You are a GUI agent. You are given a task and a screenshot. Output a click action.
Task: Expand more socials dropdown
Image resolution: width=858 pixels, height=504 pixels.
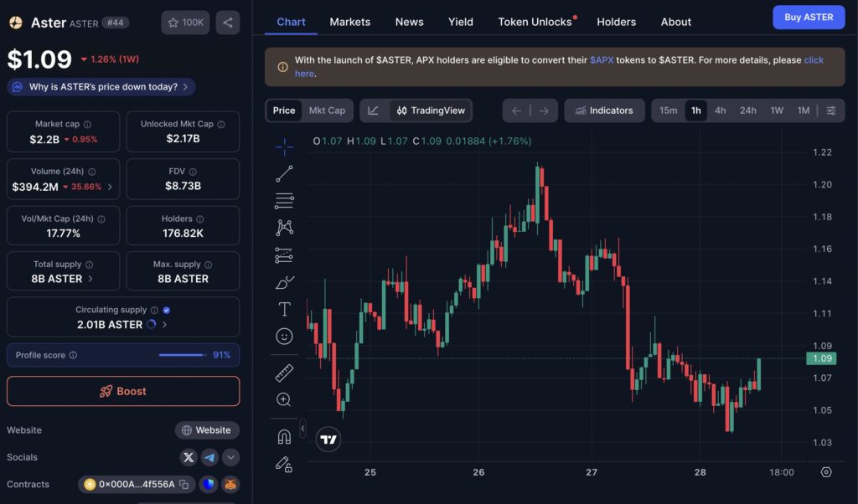[230, 457]
